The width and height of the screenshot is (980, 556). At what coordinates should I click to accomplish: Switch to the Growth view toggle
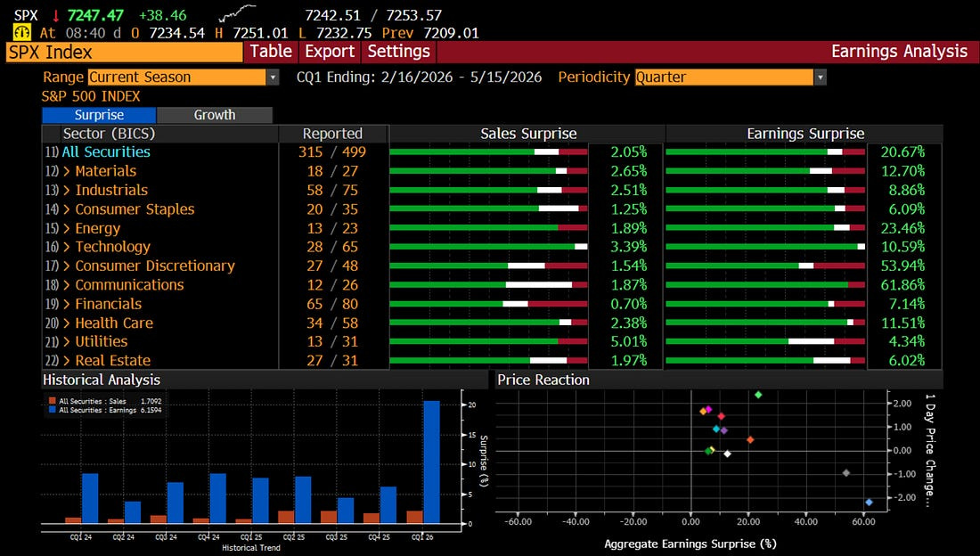pos(215,115)
